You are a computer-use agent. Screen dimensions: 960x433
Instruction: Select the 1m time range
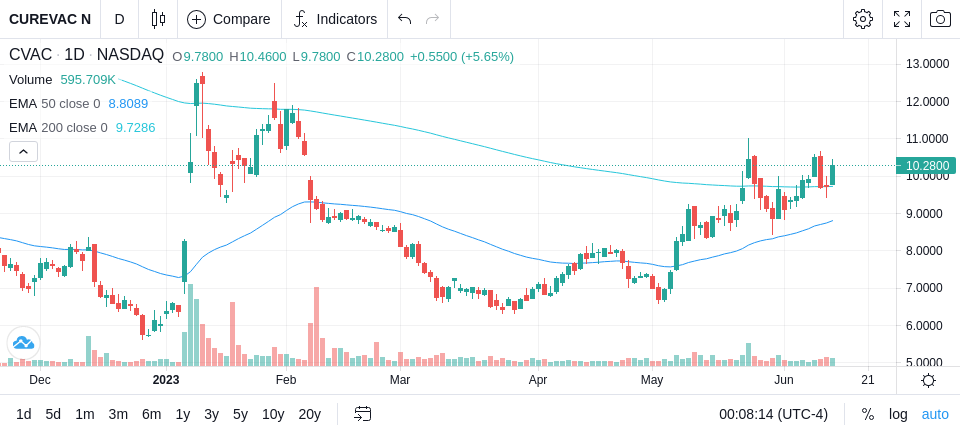[84, 414]
